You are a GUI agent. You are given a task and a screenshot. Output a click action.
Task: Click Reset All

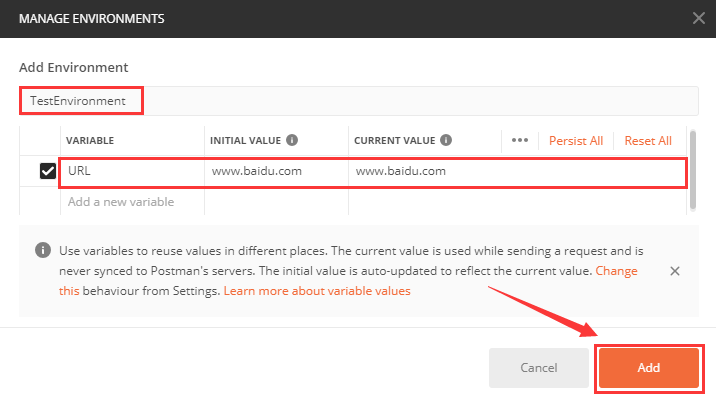pyautogui.click(x=648, y=141)
